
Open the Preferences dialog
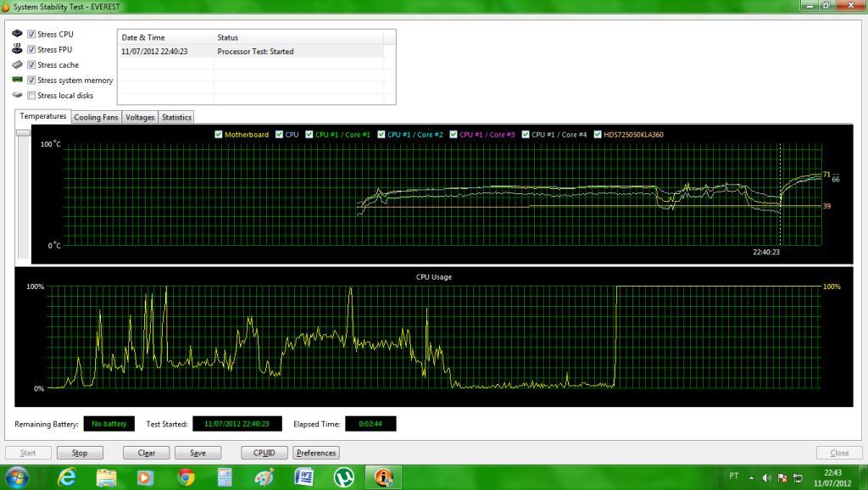click(316, 453)
